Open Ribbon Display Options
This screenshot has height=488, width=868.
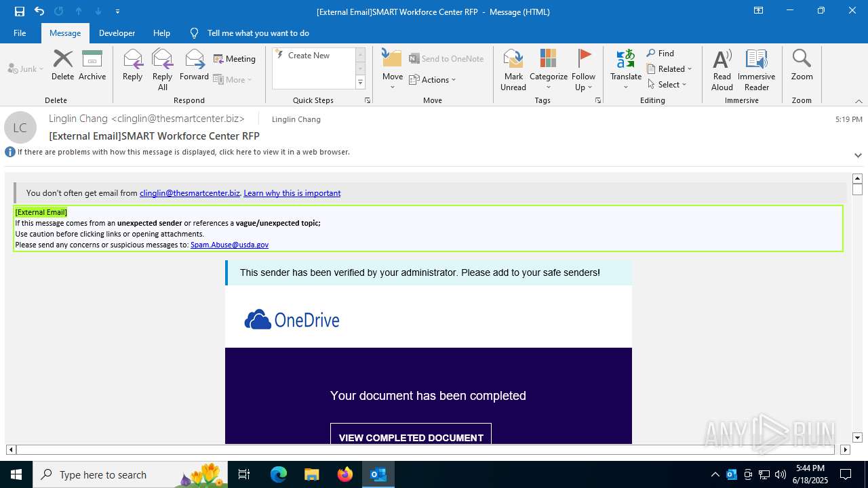pyautogui.click(x=758, y=11)
